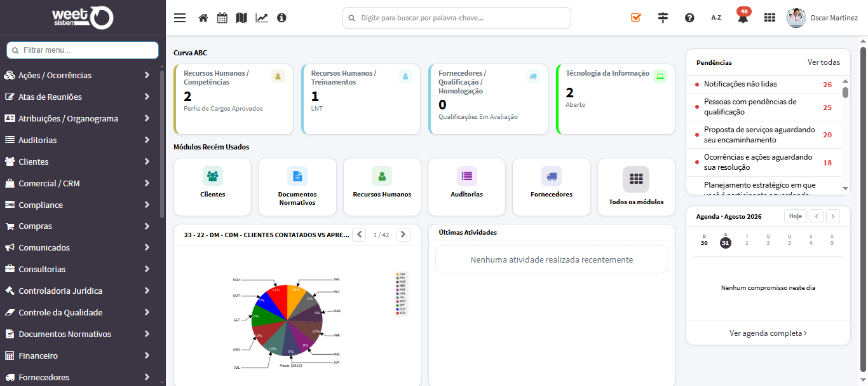Open the calendar icon in top toolbar
Viewport: 868px width, 386px height.
(x=222, y=18)
